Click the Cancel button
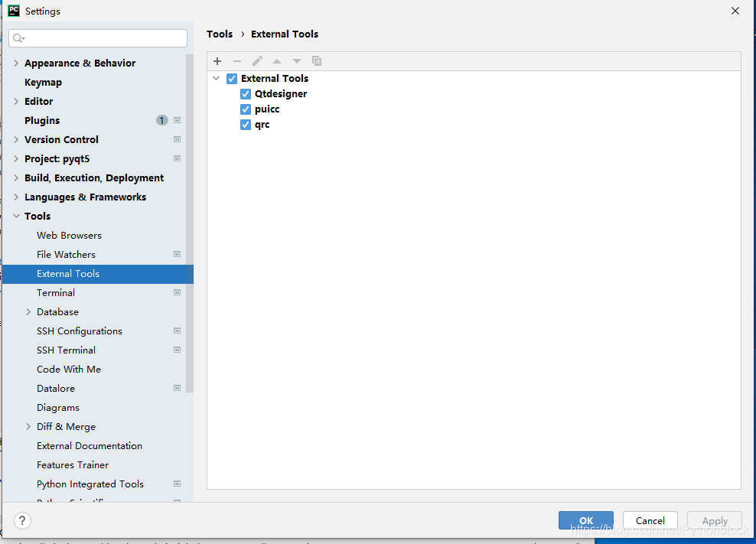Viewport: 756px width, 544px height. click(650, 520)
